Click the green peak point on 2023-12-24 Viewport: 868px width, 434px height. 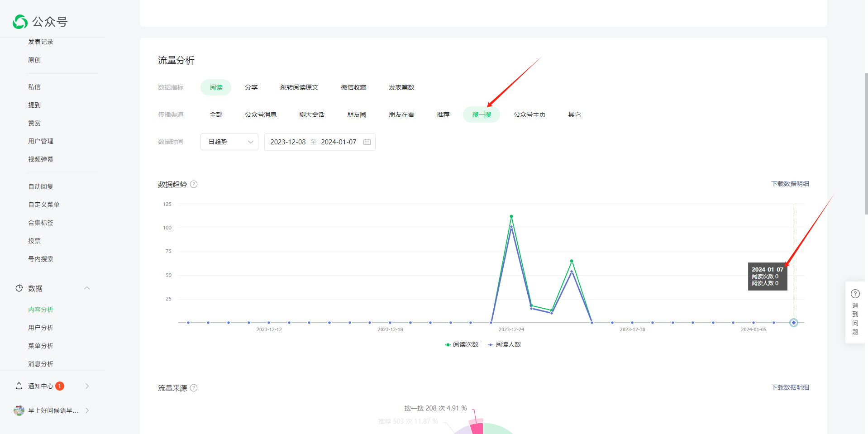click(x=511, y=216)
